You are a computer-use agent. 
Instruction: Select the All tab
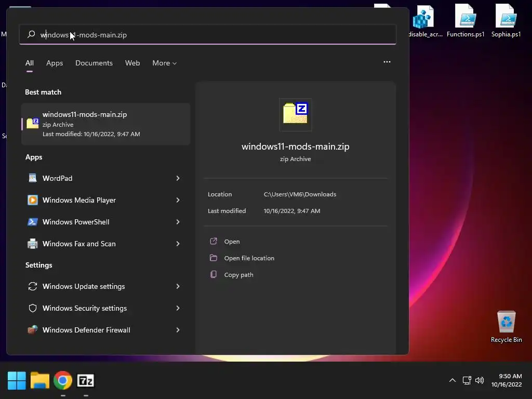30,63
